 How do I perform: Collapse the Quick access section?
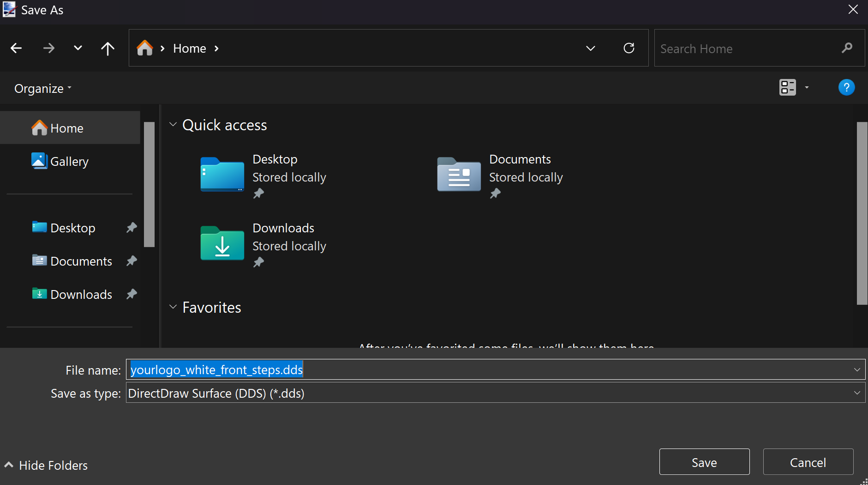point(173,125)
